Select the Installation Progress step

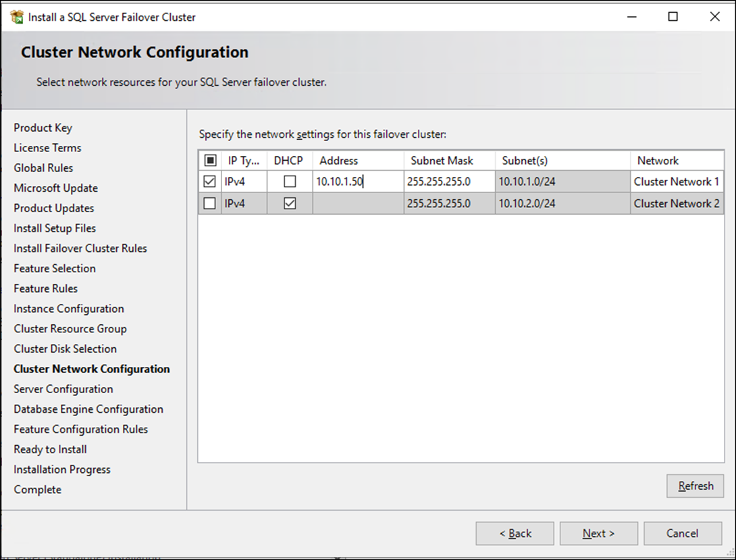(62, 469)
